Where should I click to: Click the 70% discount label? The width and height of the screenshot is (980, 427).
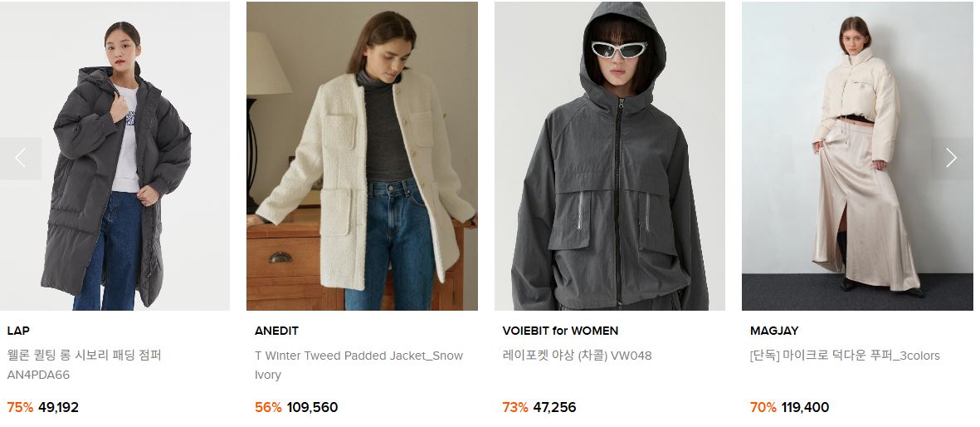point(763,408)
